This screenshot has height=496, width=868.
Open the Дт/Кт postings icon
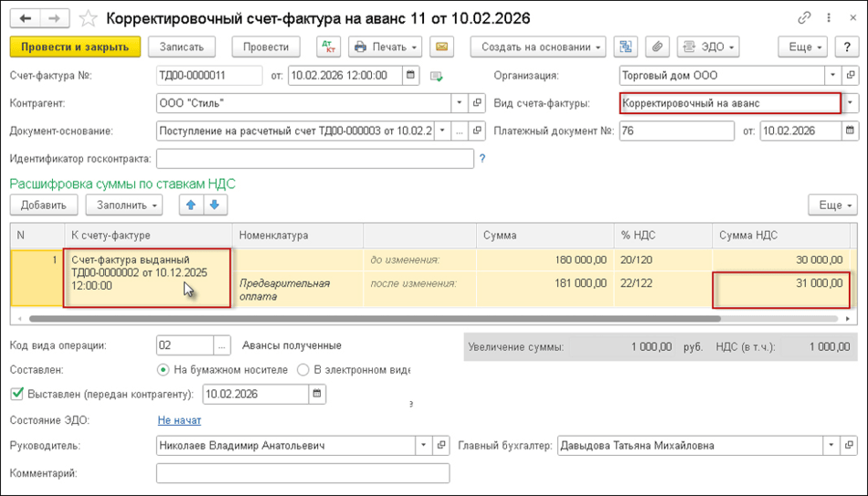click(328, 47)
